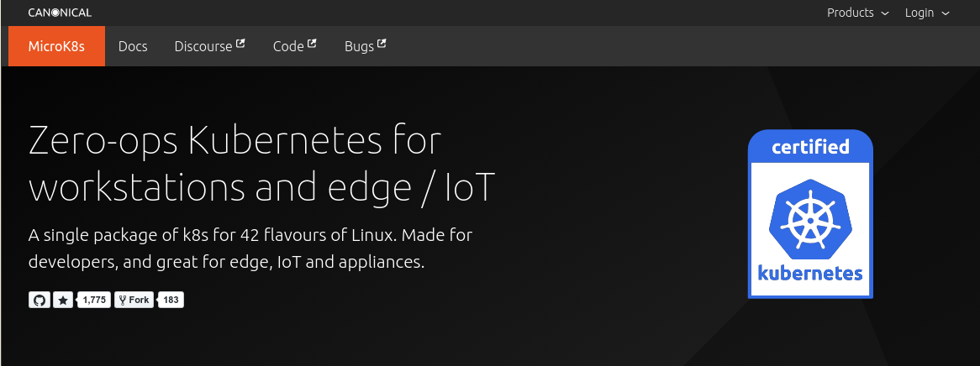Image resolution: width=980 pixels, height=366 pixels.
Task: Select the MicroK8s tab
Action: (x=56, y=46)
